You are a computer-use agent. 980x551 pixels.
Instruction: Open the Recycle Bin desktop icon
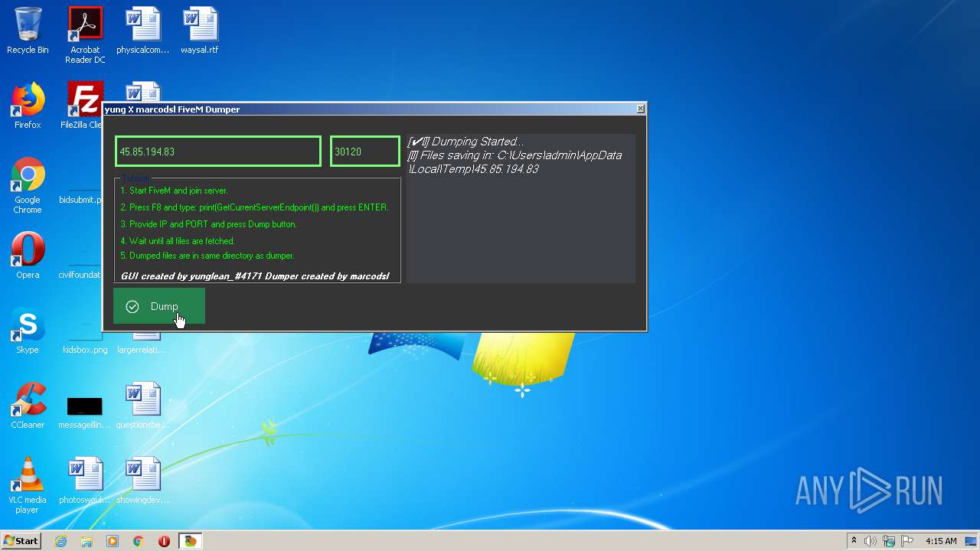[28, 31]
